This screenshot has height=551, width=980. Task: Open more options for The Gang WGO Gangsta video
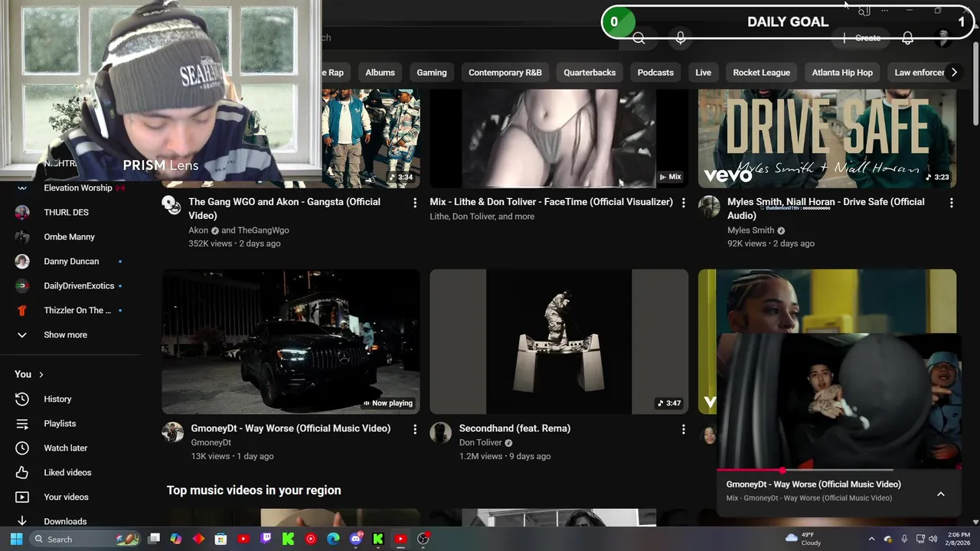tap(415, 203)
